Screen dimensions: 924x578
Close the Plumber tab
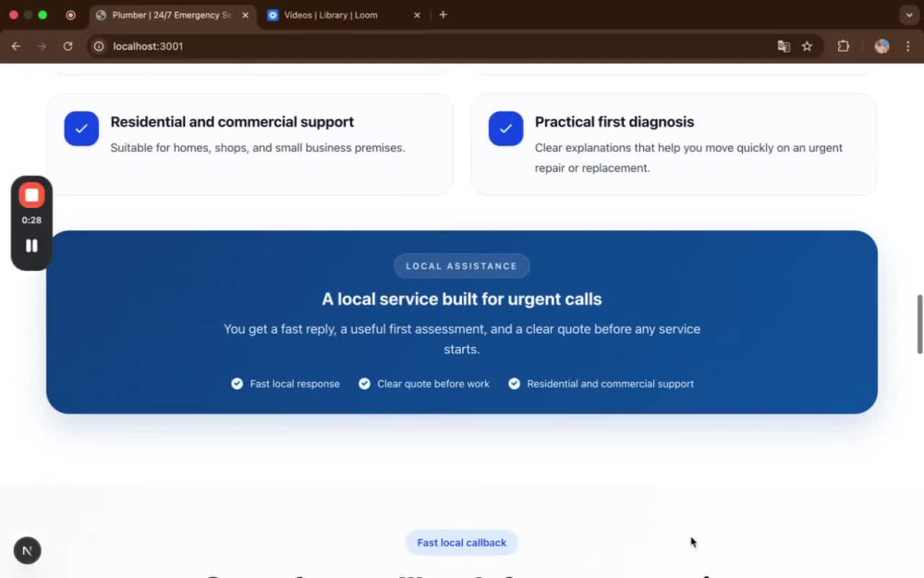(245, 16)
